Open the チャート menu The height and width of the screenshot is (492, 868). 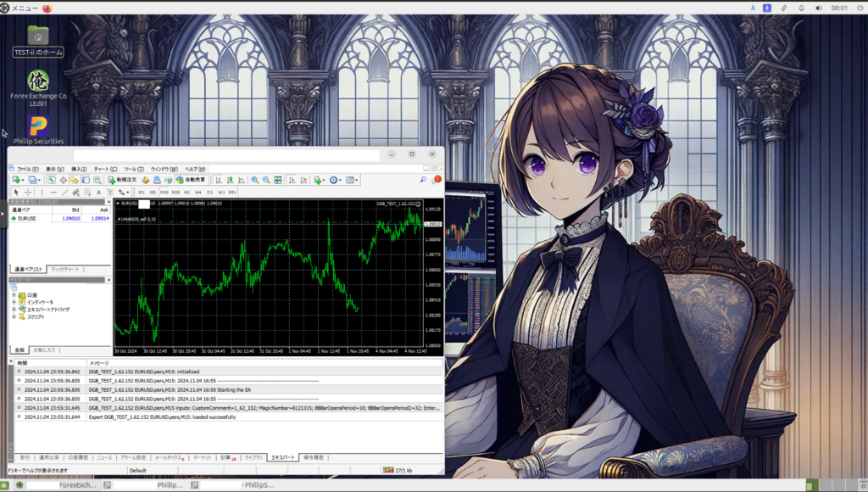point(105,167)
